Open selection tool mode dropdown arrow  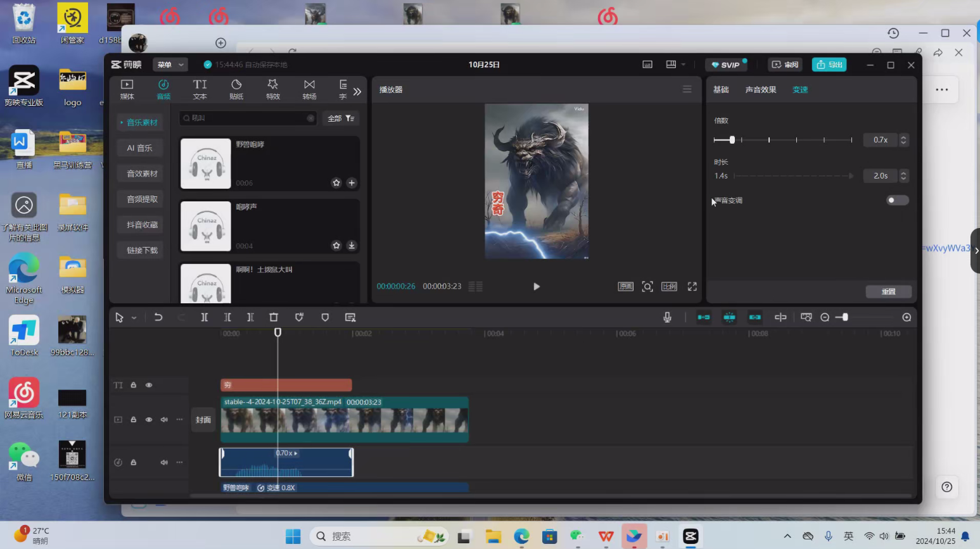134,318
